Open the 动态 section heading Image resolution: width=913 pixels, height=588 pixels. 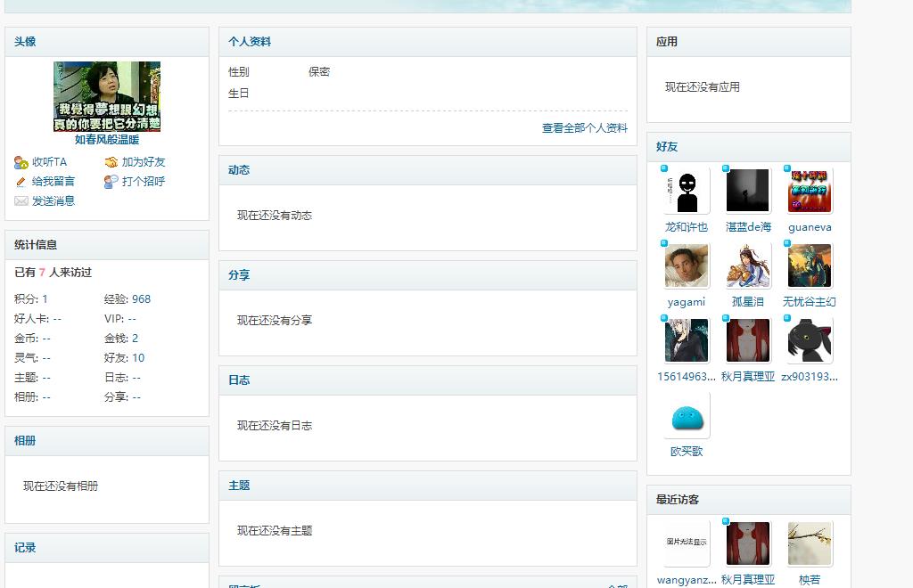pyautogui.click(x=239, y=170)
